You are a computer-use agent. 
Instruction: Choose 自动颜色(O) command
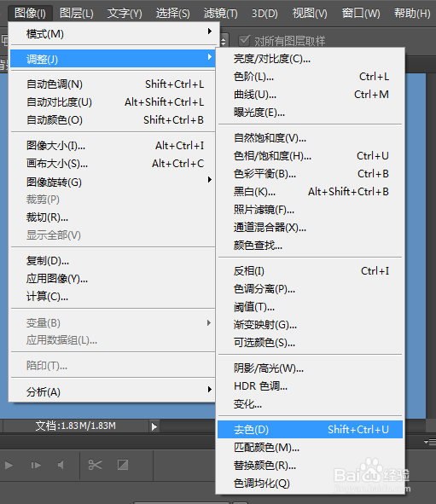point(113,120)
